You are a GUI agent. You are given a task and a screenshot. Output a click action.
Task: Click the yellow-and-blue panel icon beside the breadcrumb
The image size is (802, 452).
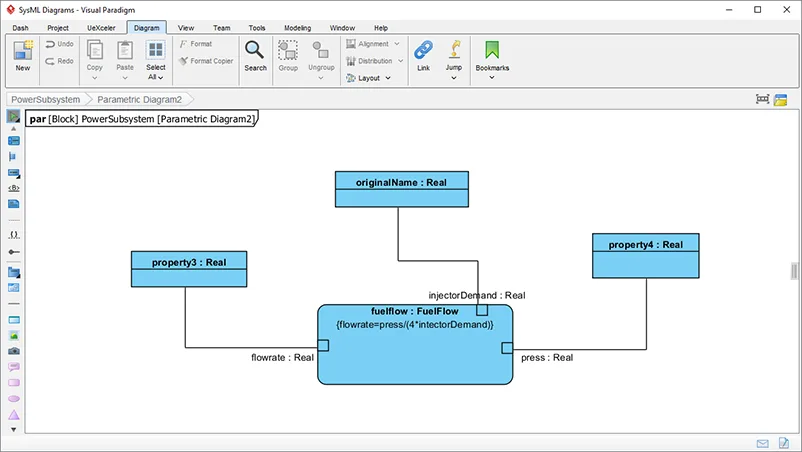[x=781, y=100]
